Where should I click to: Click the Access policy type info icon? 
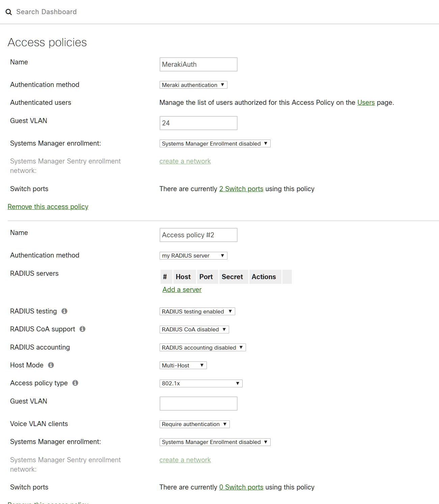coord(75,383)
